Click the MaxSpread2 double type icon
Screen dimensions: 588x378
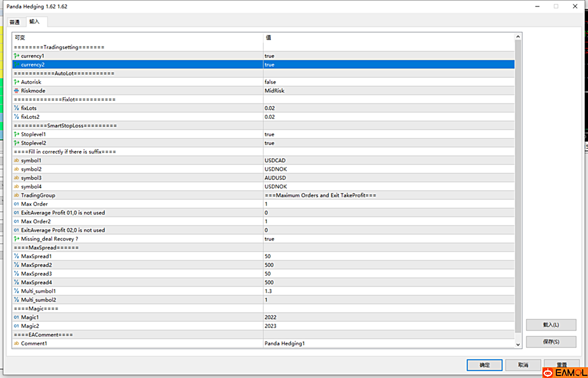pyautogui.click(x=17, y=265)
